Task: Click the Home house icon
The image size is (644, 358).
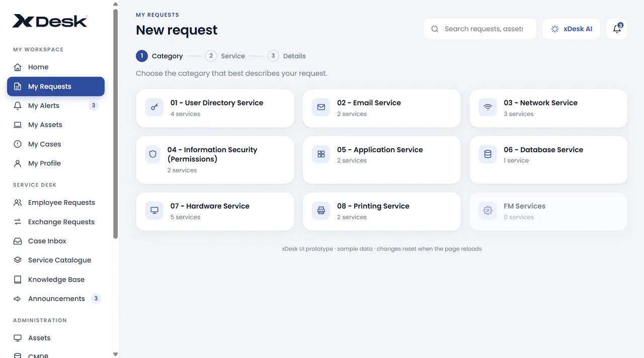Action: click(18, 67)
